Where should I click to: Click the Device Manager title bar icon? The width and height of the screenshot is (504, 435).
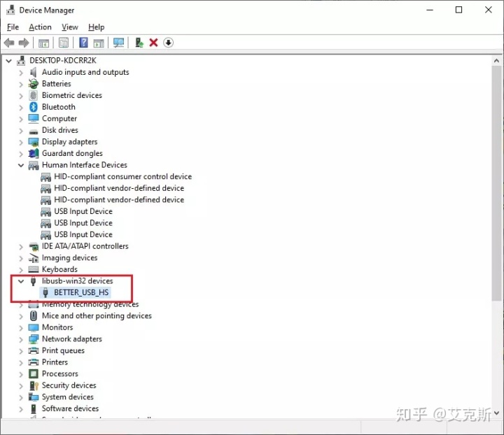[x=10, y=10]
